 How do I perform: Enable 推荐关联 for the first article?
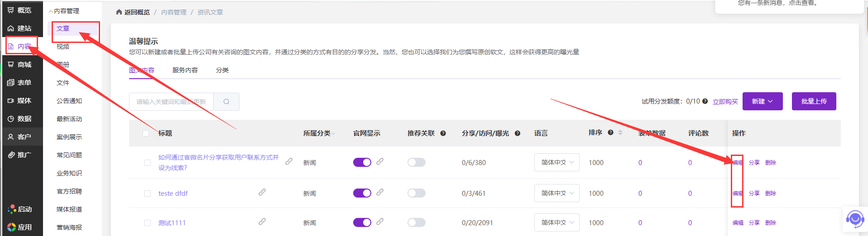(416, 162)
